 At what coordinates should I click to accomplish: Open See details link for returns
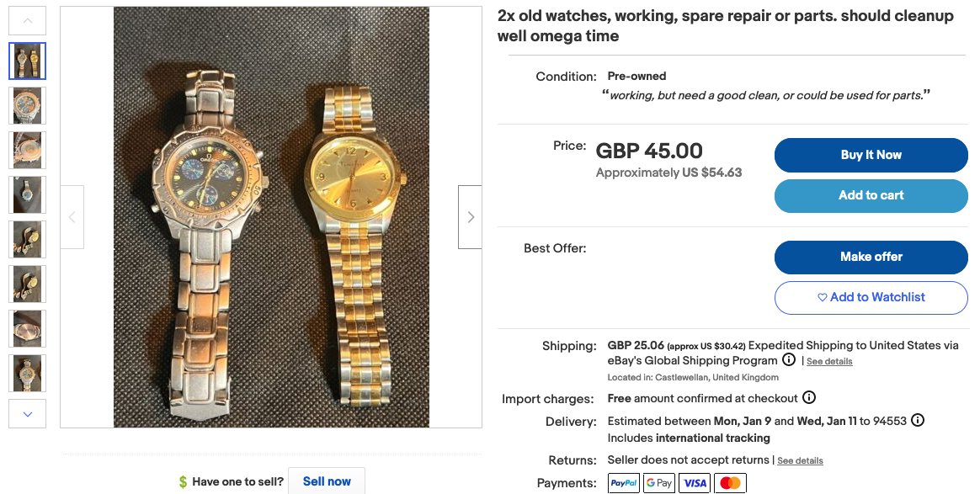tap(800, 461)
